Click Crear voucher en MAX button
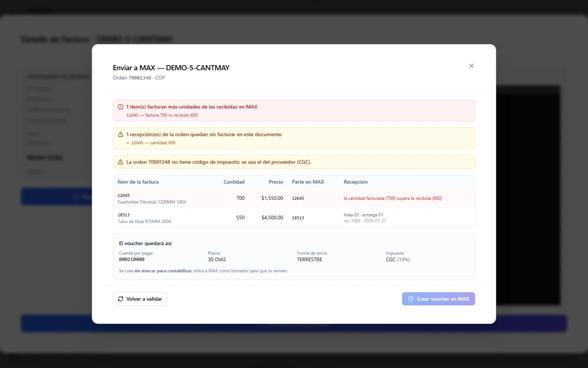This screenshot has width=588, height=368. pyautogui.click(x=438, y=299)
